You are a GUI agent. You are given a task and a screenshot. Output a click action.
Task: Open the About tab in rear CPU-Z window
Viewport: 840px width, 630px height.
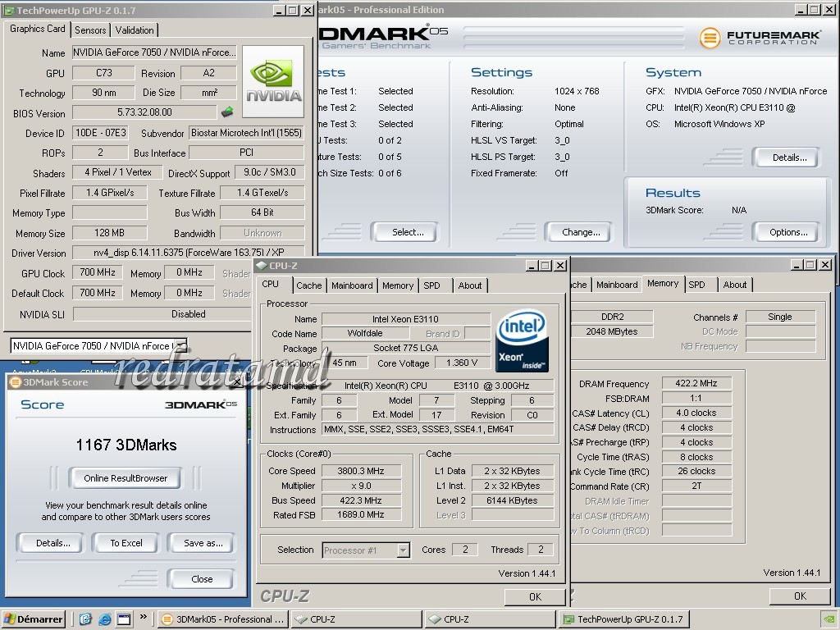(x=735, y=285)
